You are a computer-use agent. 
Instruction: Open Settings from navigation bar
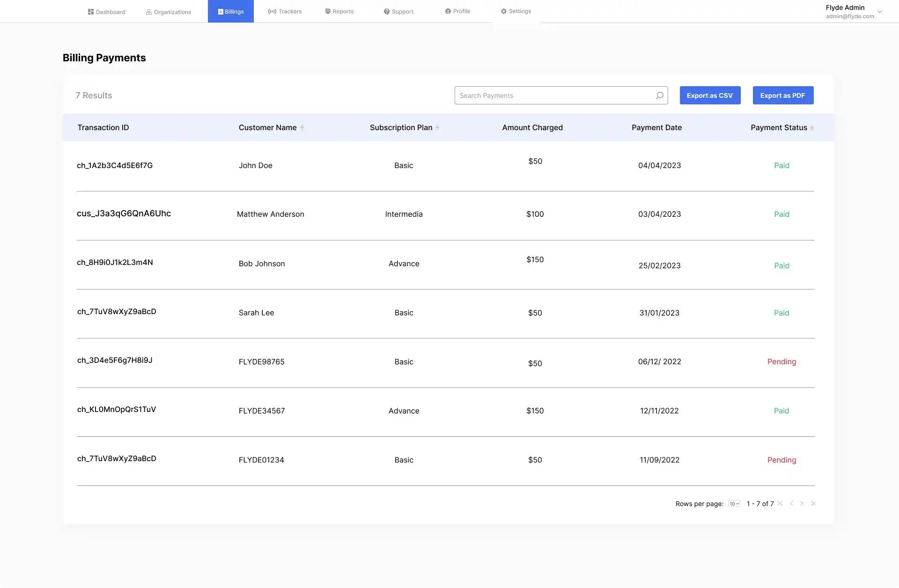pos(516,11)
